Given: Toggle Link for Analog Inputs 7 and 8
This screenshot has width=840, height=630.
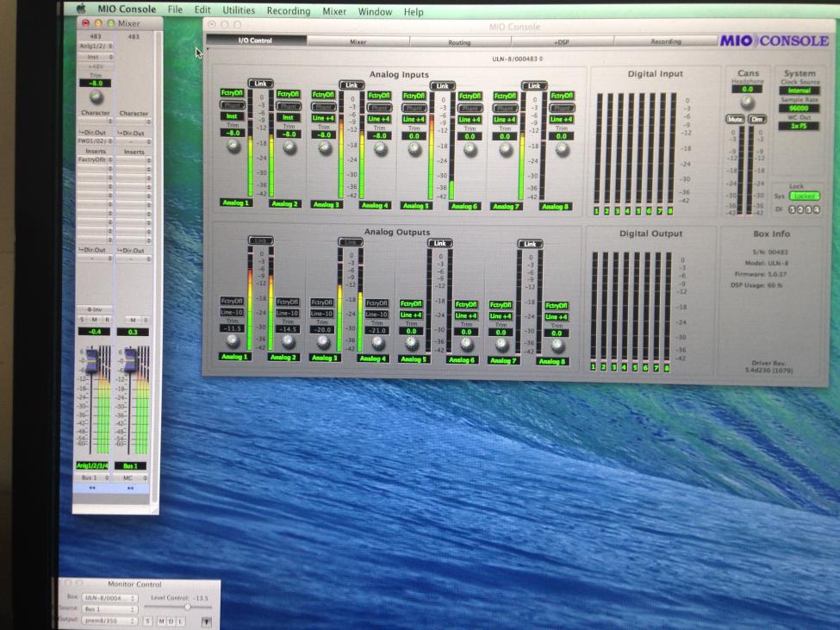Looking at the screenshot, I should pyautogui.click(x=534, y=85).
